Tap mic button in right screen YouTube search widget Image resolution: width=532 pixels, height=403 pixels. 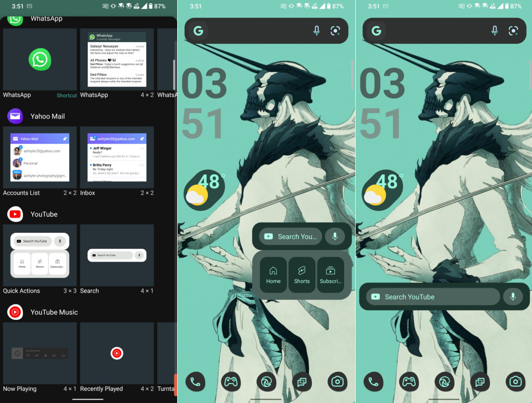tap(513, 297)
